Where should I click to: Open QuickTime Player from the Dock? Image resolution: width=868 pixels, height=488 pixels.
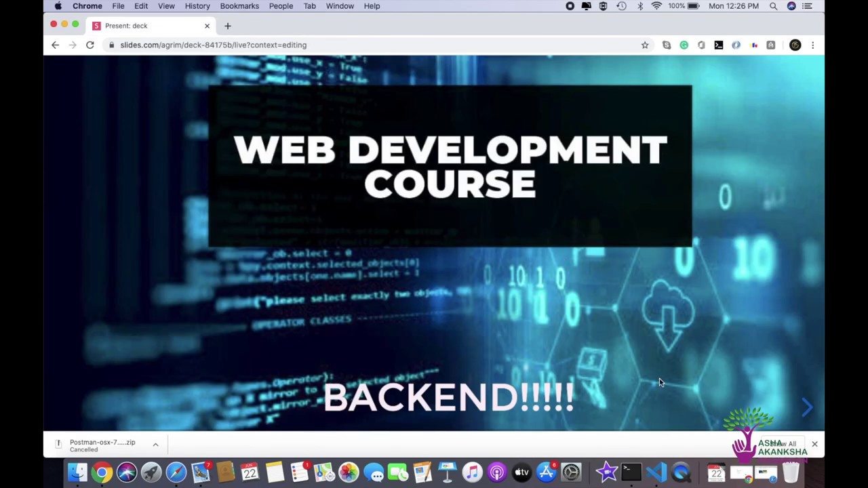tap(682, 472)
